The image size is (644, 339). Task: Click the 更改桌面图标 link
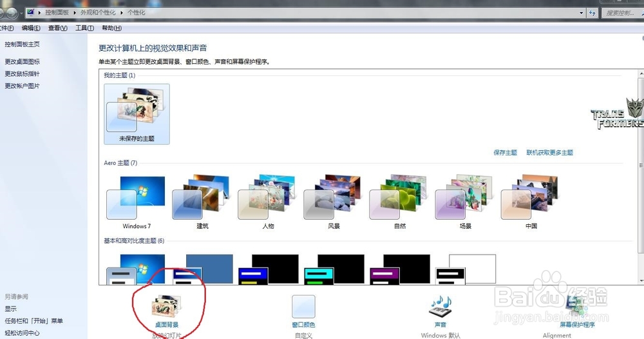(x=22, y=62)
